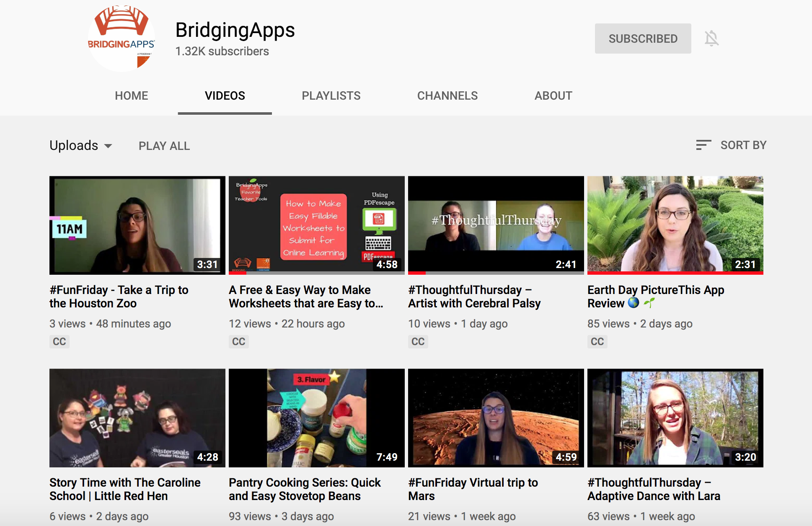
Task: Switch to the PLAYLISTS tab
Action: tap(331, 96)
